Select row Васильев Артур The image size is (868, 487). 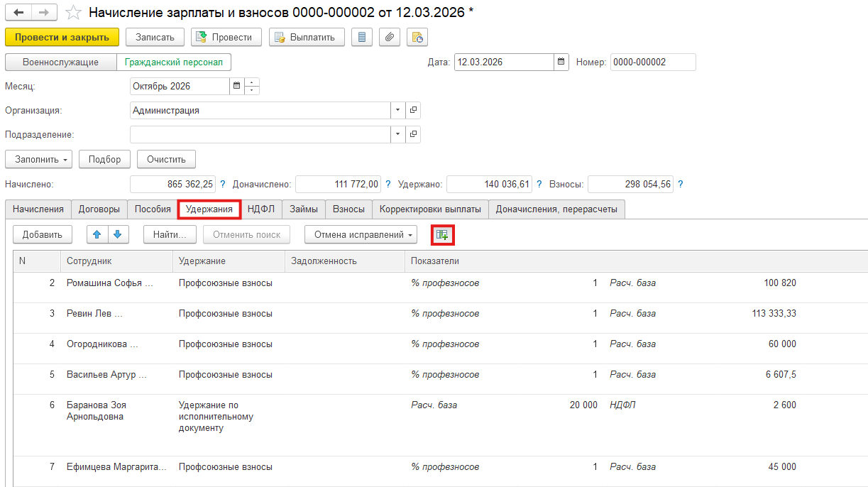(440, 379)
